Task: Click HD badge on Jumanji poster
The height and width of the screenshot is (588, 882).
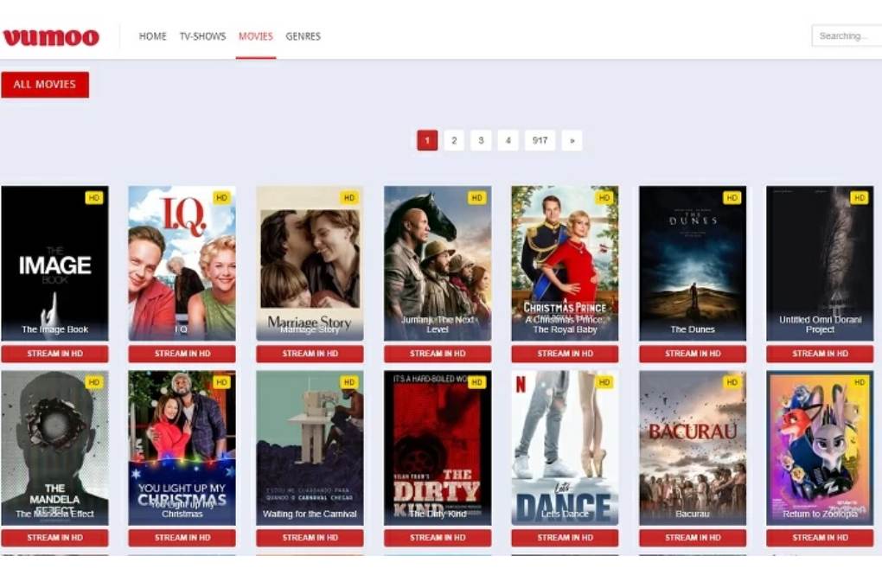Action: coord(477,198)
